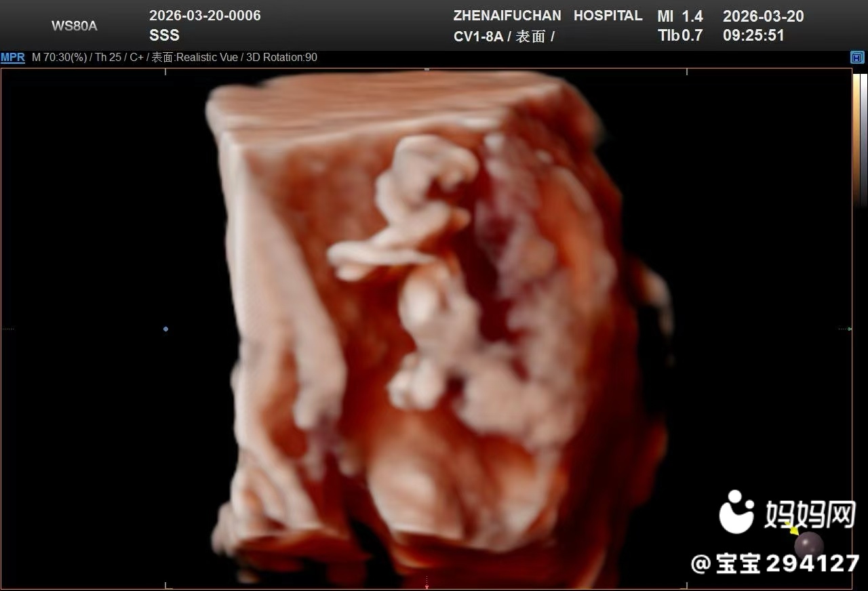Select the Realistic Vue render mode label

[207, 58]
